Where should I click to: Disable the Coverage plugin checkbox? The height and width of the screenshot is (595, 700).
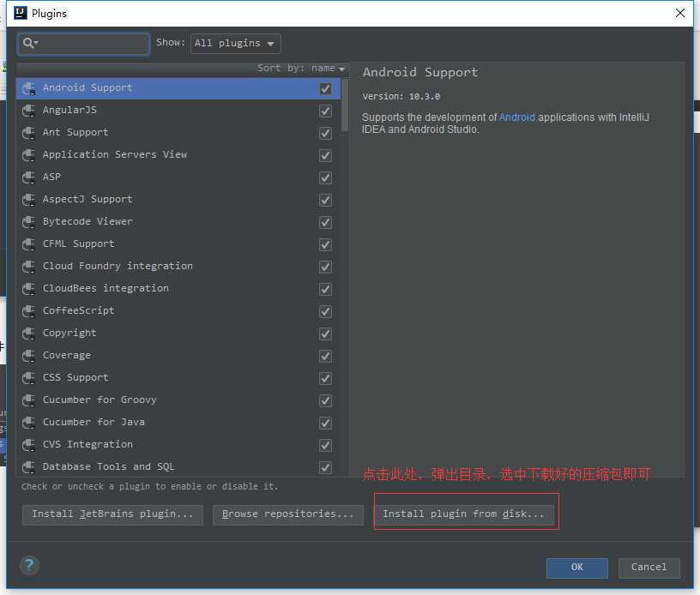[x=325, y=356]
